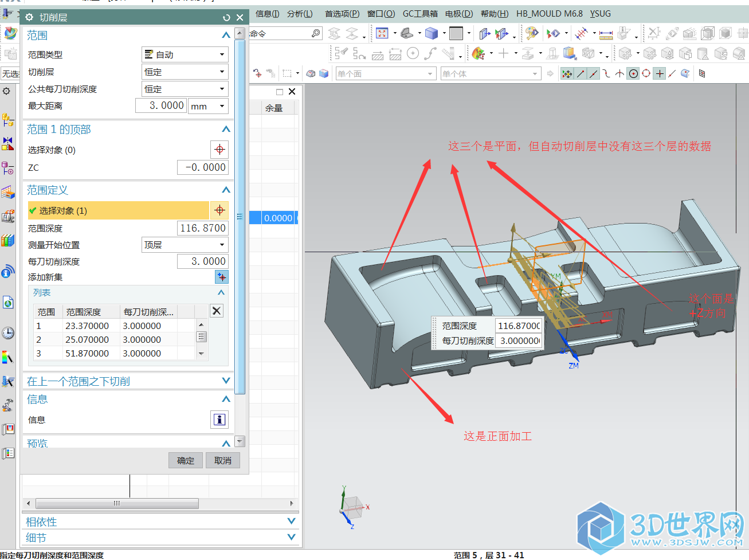Open the 单个体 body rule dropdown
The image size is (749, 560).
point(491,73)
